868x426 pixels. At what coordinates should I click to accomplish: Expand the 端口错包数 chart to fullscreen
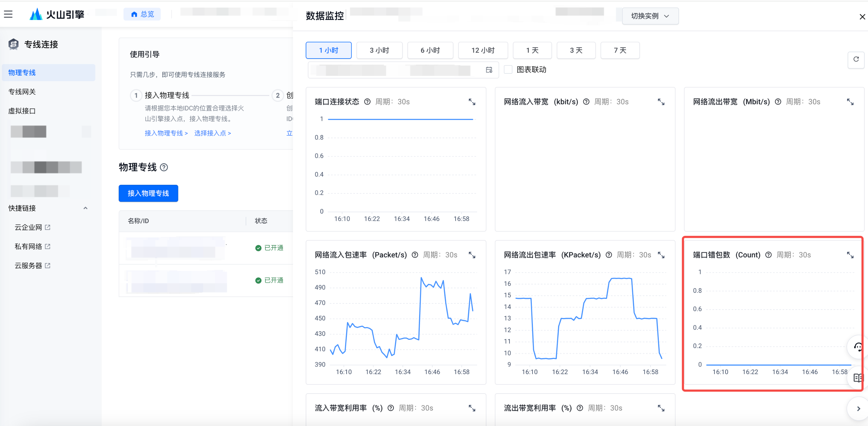850,255
